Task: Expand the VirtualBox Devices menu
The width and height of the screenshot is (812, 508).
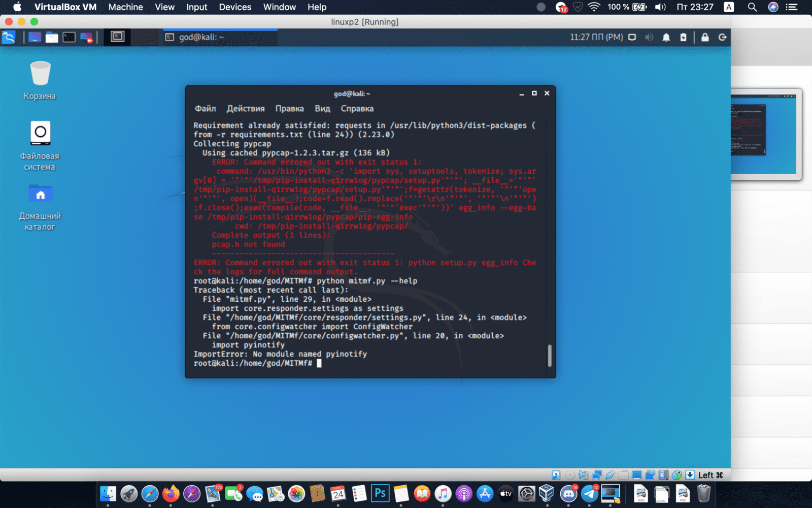Action: [235, 7]
